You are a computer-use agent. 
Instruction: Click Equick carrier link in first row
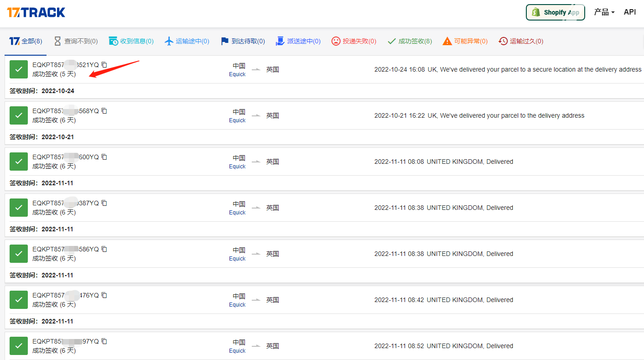point(237,74)
